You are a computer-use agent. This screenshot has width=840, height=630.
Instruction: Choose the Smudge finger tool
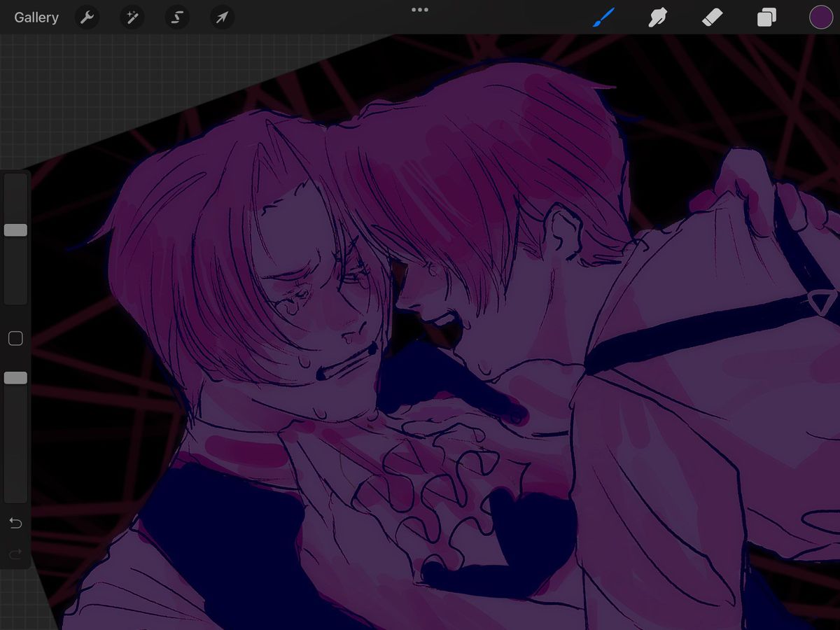[657, 17]
